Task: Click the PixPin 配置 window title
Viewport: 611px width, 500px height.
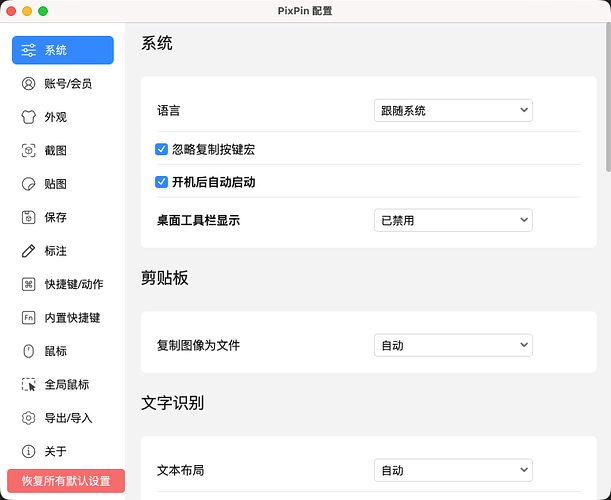Action: tap(305, 11)
